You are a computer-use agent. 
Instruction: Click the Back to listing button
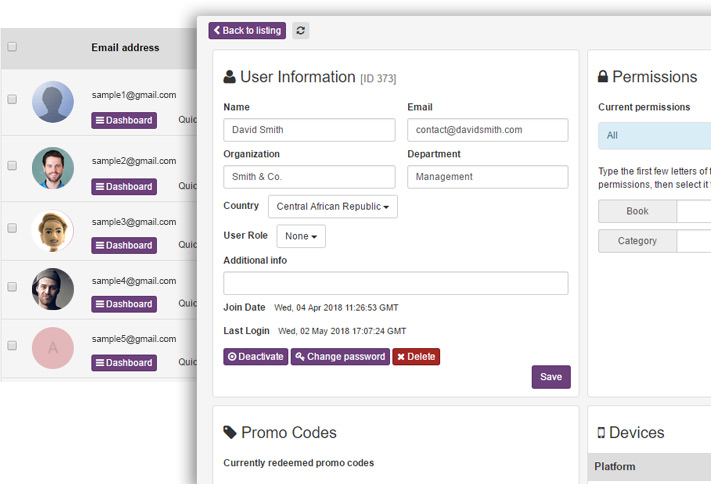[247, 31]
